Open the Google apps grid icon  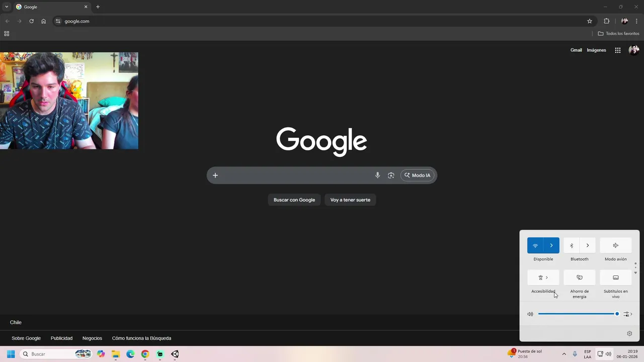pyautogui.click(x=618, y=50)
